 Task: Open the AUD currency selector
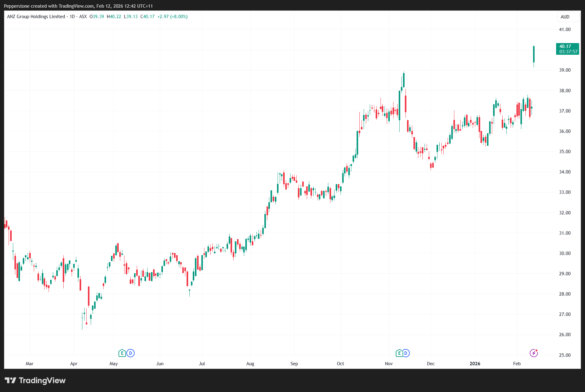(565, 17)
